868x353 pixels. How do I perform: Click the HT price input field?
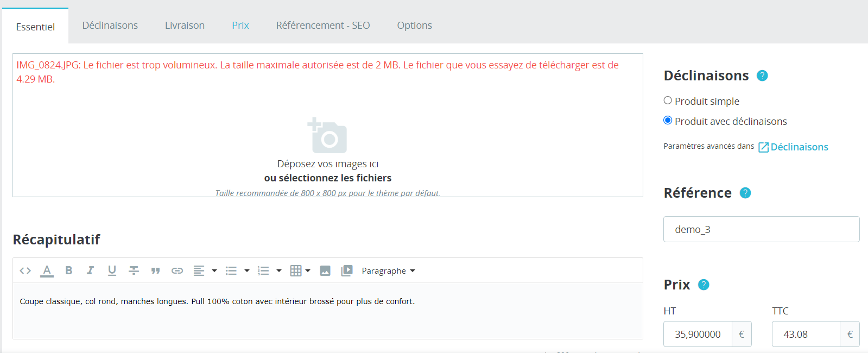(x=698, y=334)
